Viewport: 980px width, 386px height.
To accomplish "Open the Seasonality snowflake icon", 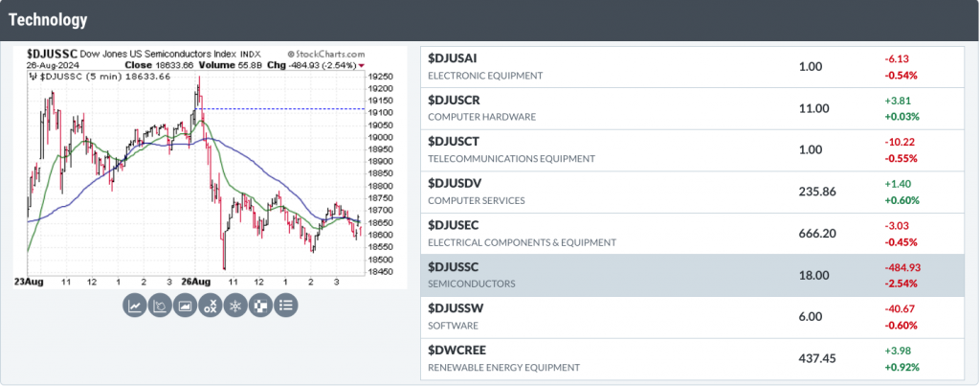I will pyautogui.click(x=235, y=306).
